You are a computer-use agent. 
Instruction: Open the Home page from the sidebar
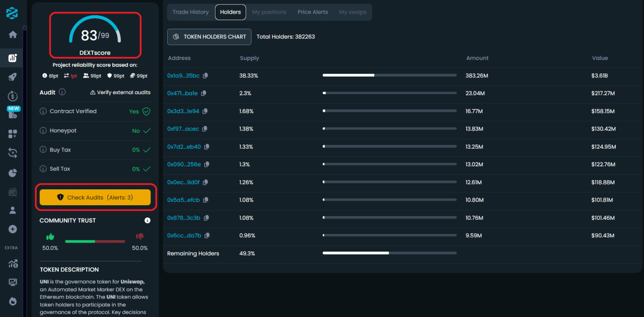(x=11, y=35)
